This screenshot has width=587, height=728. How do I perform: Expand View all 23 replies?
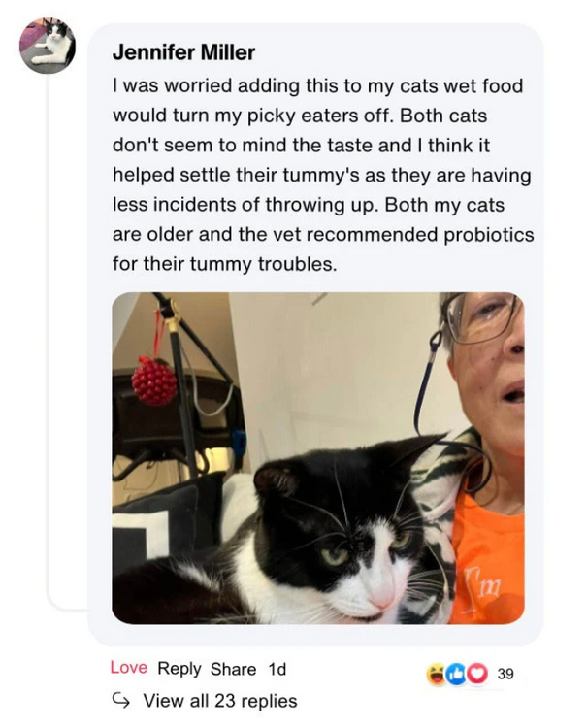(220, 701)
